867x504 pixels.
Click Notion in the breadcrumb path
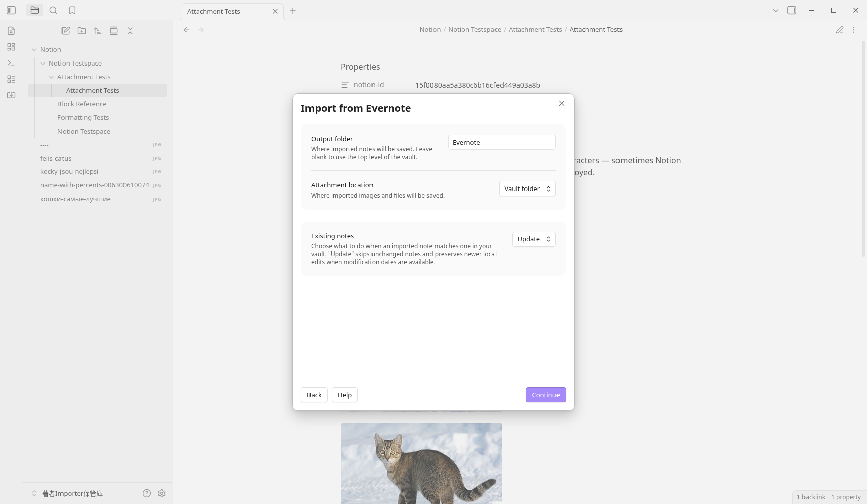(430, 30)
